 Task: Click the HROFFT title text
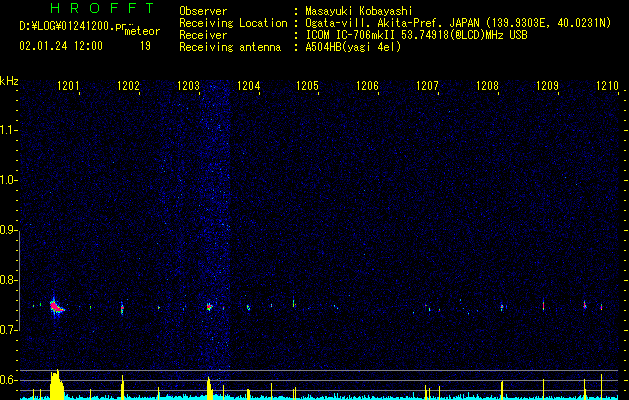tap(102, 8)
